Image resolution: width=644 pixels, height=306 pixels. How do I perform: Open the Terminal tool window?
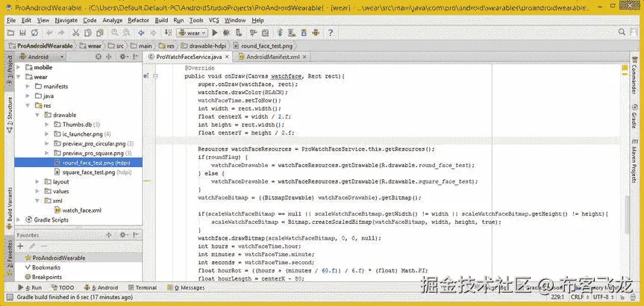[143, 287]
